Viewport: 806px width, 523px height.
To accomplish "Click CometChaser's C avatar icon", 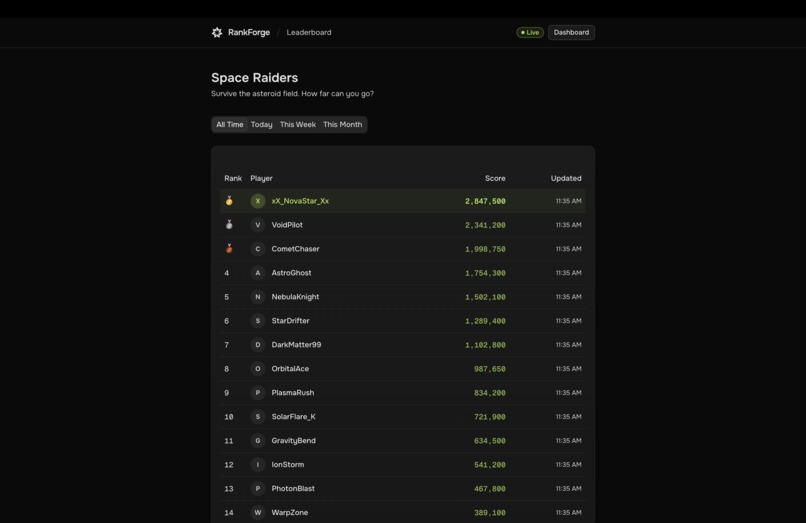I will click(258, 249).
